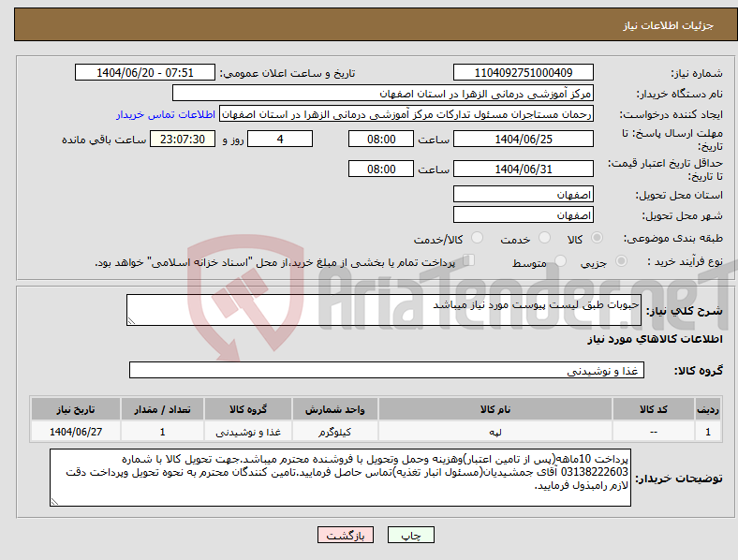The image size is (738, 560).
Task: Click the تعداد / مقدار column header
Action: click(x=162, y=409)
